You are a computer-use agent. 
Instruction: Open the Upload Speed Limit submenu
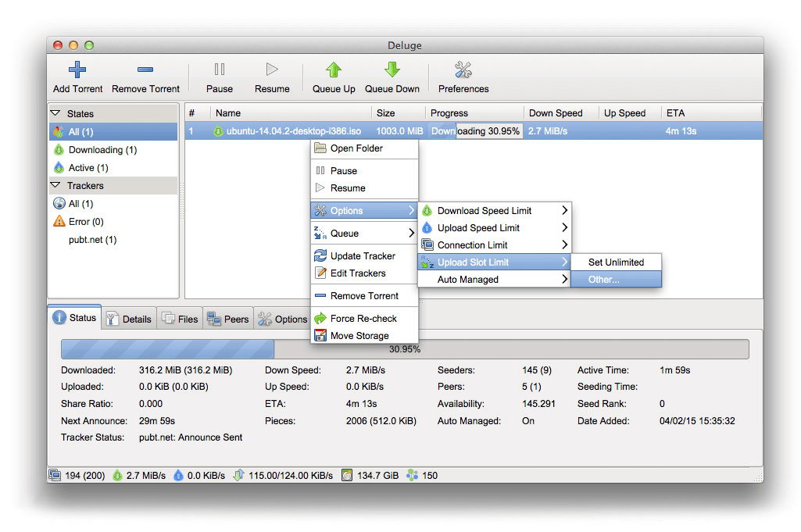click(494, 227)
